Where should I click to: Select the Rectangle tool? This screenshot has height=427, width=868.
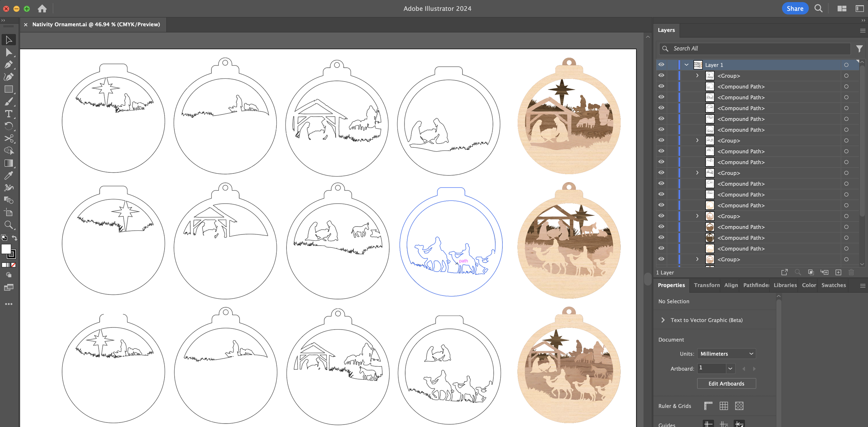9,89
